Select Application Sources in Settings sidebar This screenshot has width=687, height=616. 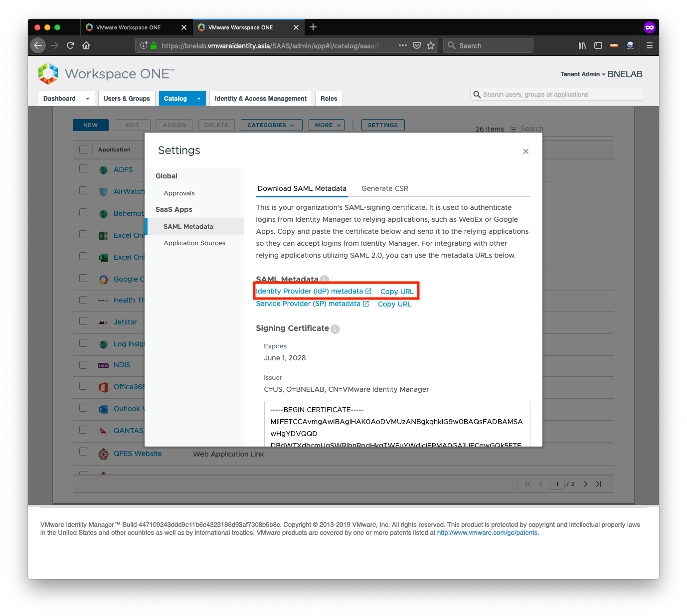pyautogui.click(x=194, y=243)
